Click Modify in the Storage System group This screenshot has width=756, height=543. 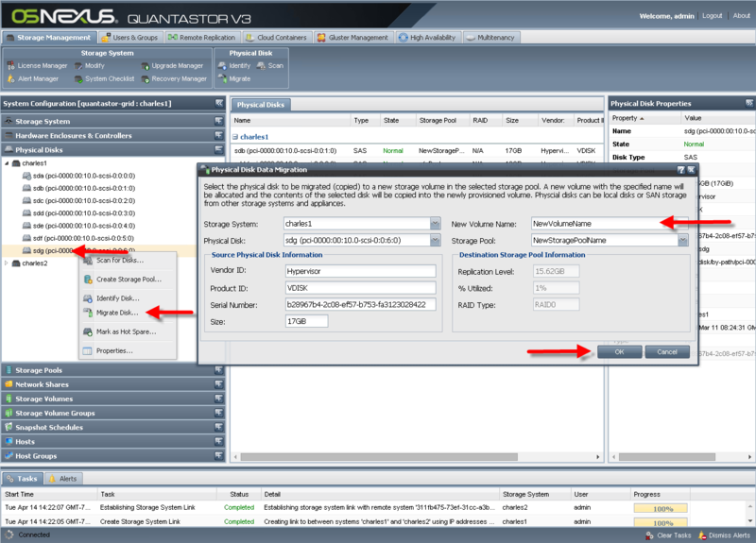click(x=90, y=65)
